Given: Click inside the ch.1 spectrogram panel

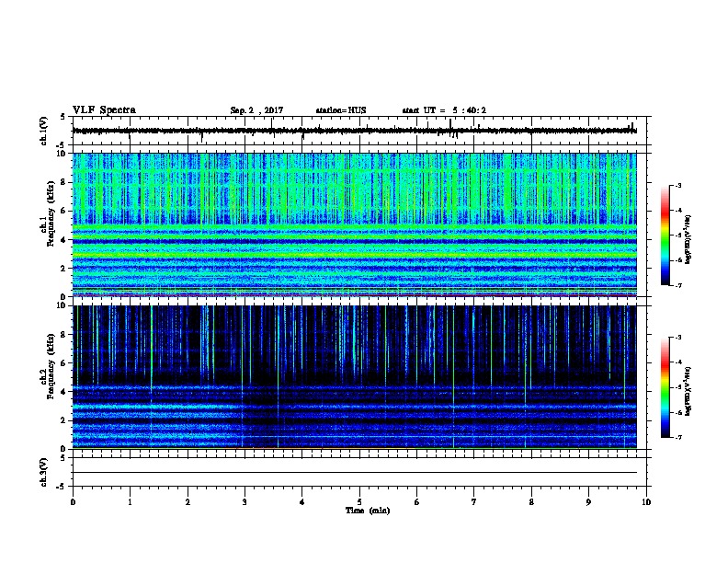Looking at the screenshot, I should click(x=354, y=224).
